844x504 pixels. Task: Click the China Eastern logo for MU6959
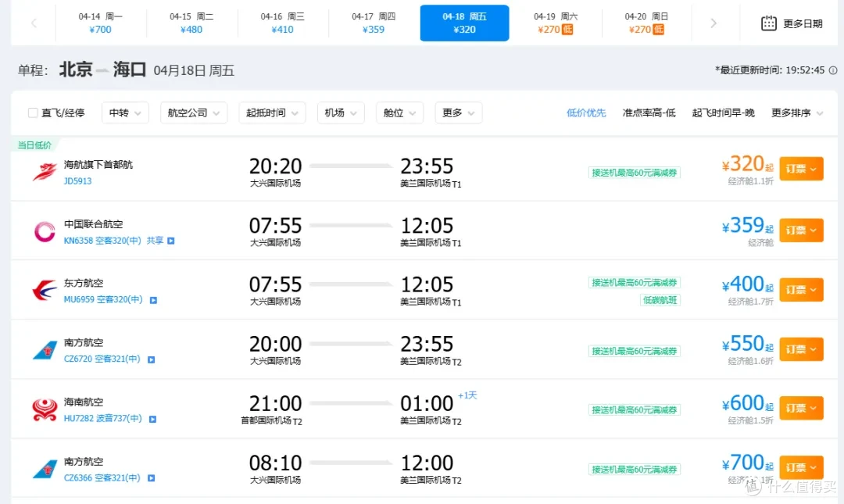click(44, 291)
